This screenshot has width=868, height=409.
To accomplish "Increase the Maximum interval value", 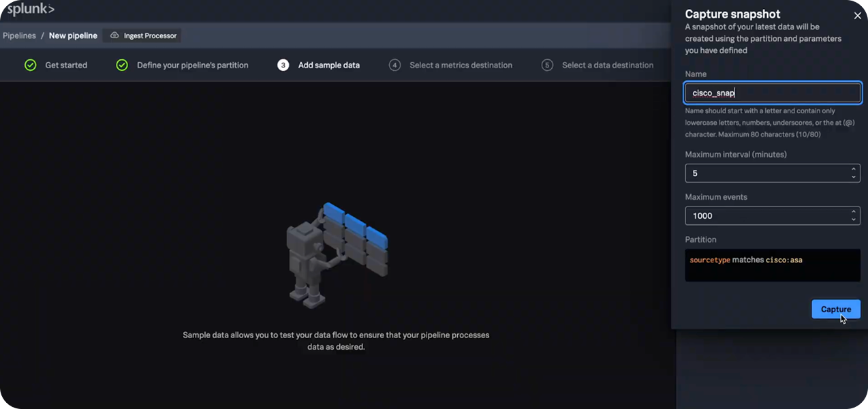I will tap(853, 169).
